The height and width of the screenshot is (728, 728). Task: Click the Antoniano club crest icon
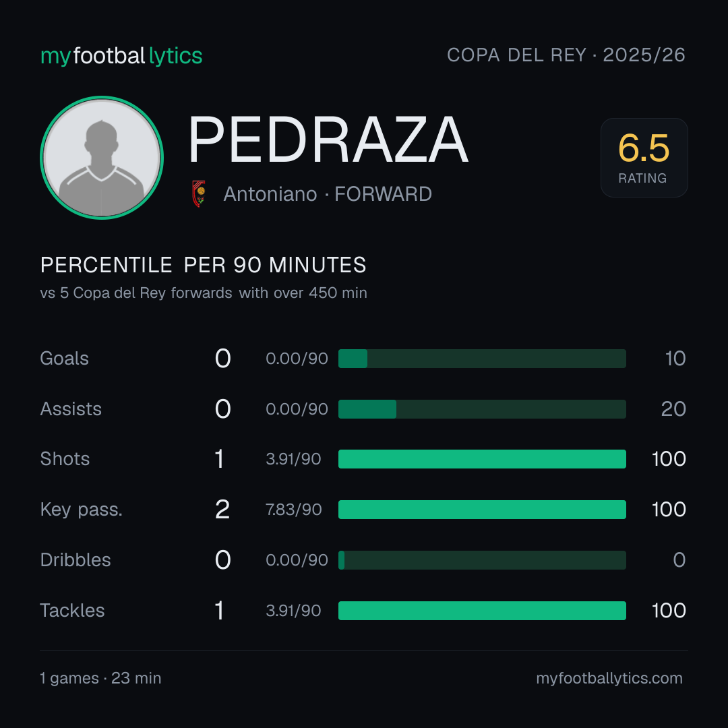click(x=199, y=193)
